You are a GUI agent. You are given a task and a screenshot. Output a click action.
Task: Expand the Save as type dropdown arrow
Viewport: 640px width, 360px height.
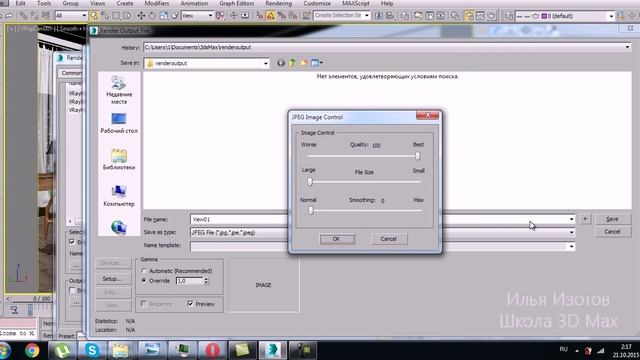tap(571, 233)
